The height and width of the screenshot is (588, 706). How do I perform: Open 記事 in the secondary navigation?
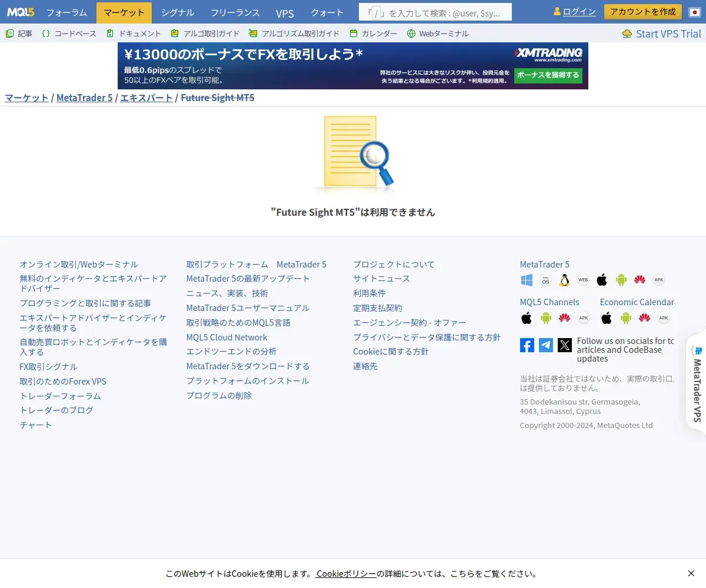[x=19, y=34]
